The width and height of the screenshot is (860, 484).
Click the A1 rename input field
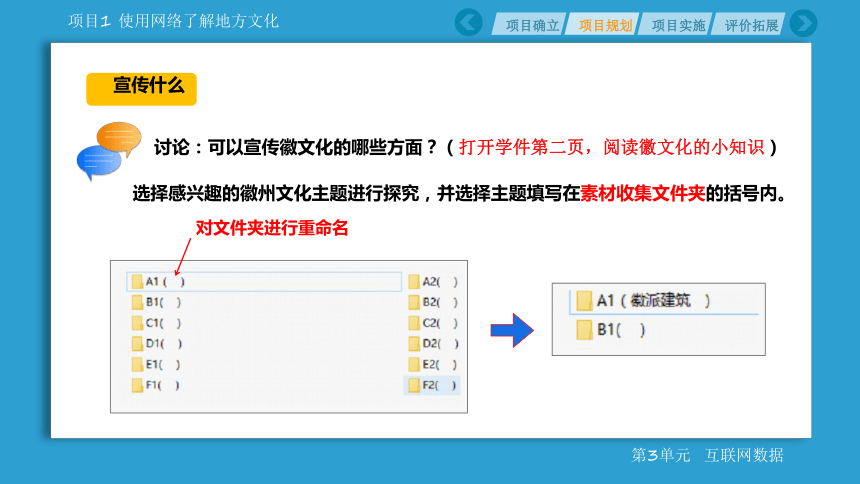[264, 282]
